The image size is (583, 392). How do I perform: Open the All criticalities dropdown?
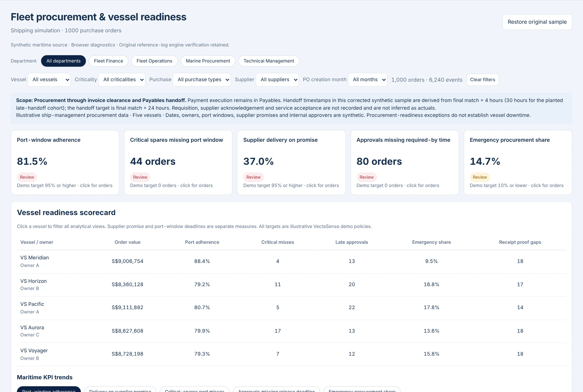[x=122, y=80]
